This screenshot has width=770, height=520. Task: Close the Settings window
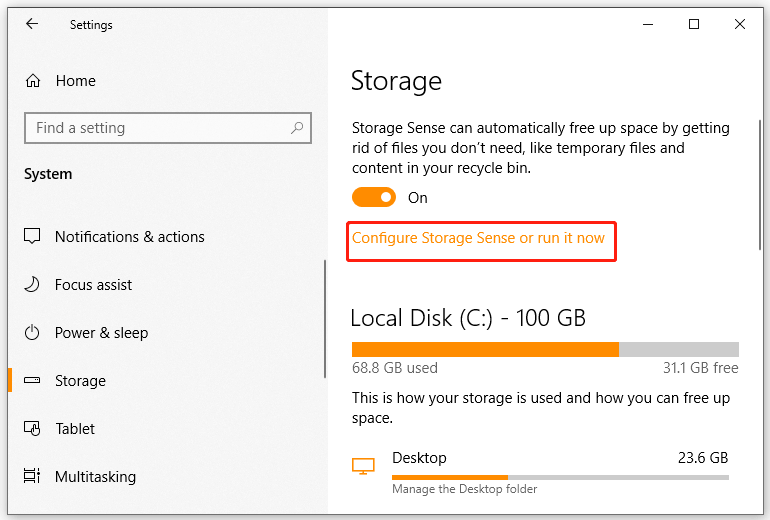[x=740, y=24]
